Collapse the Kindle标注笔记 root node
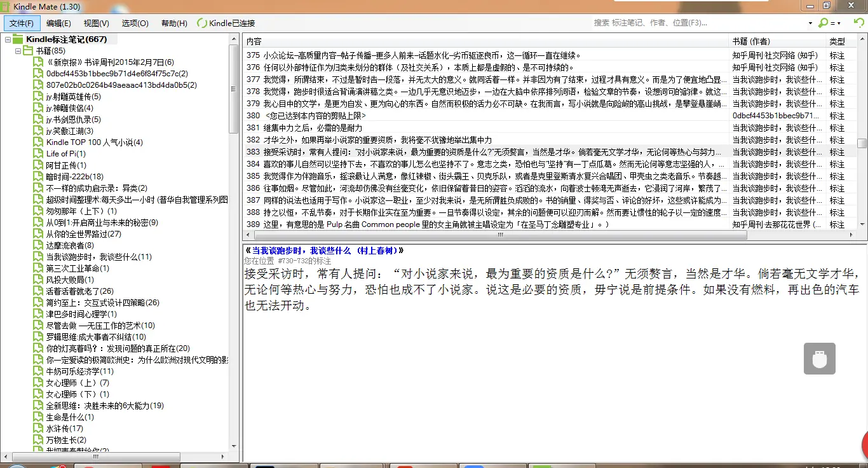Screen dimensions: 868x468 click(x=8, y=39)
